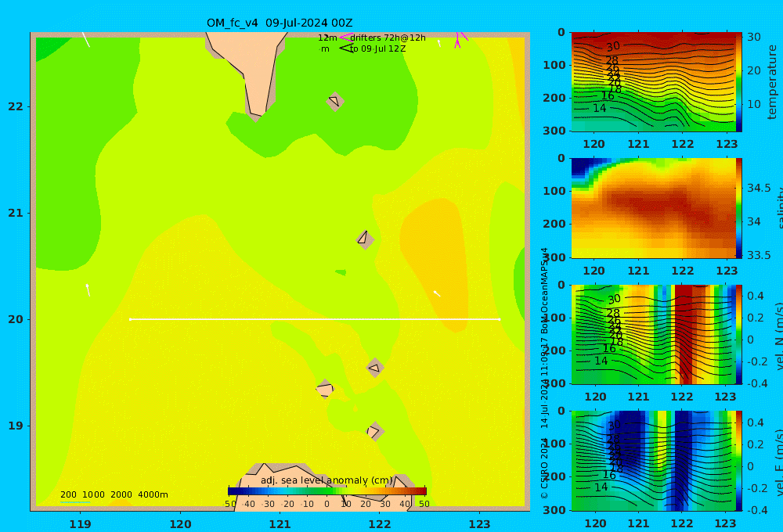Open the northward velocity section plot
Image resolution: width=783 pixels, height=532 pixels.
[654, 334]
